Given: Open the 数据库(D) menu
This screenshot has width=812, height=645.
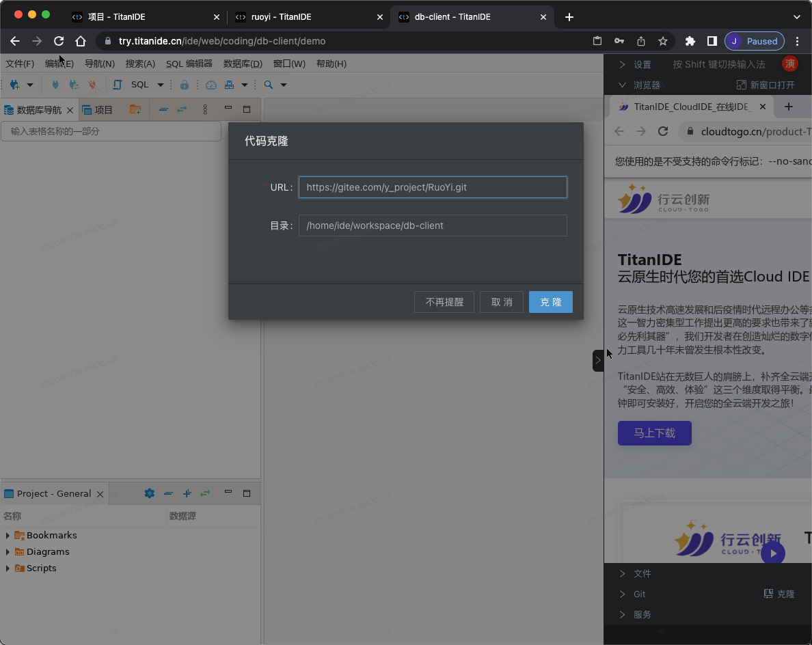Looking at the screenshot, I should (x=243, y=64).
